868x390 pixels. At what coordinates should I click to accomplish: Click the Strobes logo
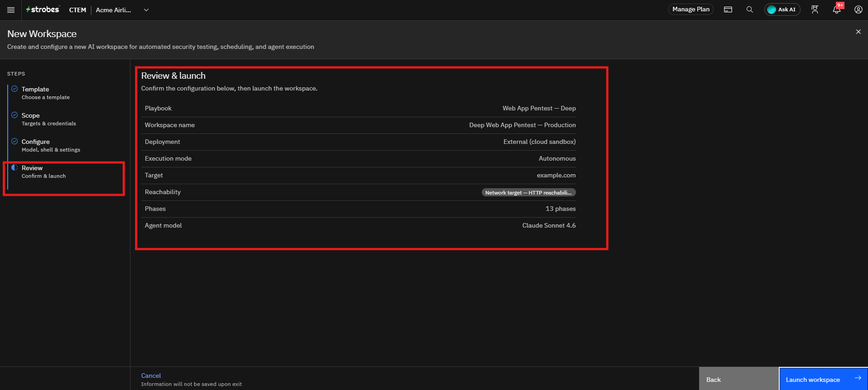[43, 10]
